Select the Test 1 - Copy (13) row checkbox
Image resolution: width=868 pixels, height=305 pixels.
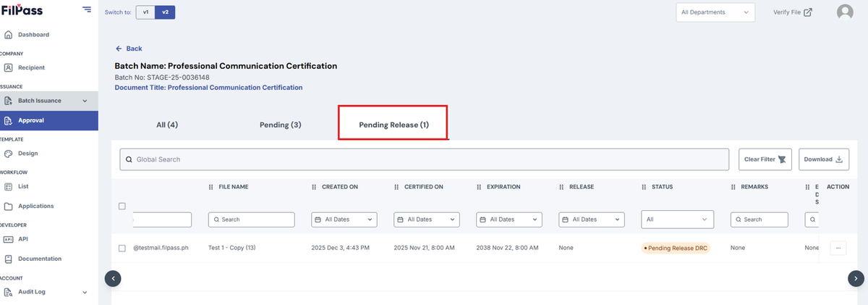(x=122, y=248)
